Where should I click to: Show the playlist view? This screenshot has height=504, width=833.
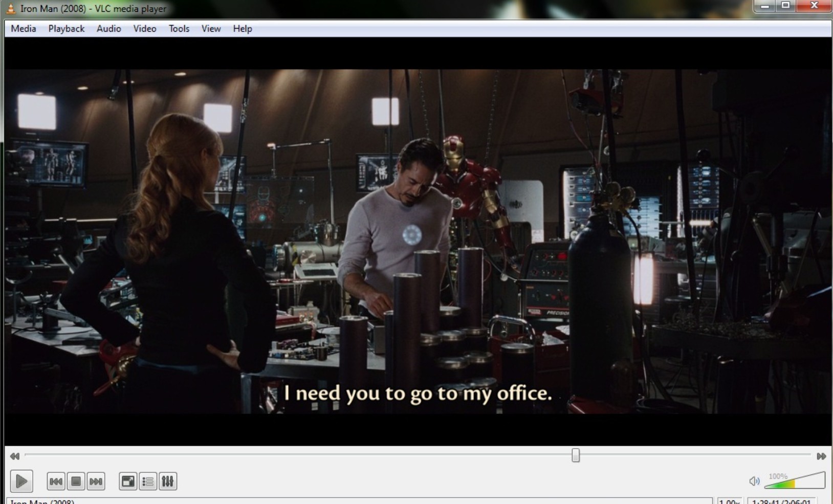147,481
